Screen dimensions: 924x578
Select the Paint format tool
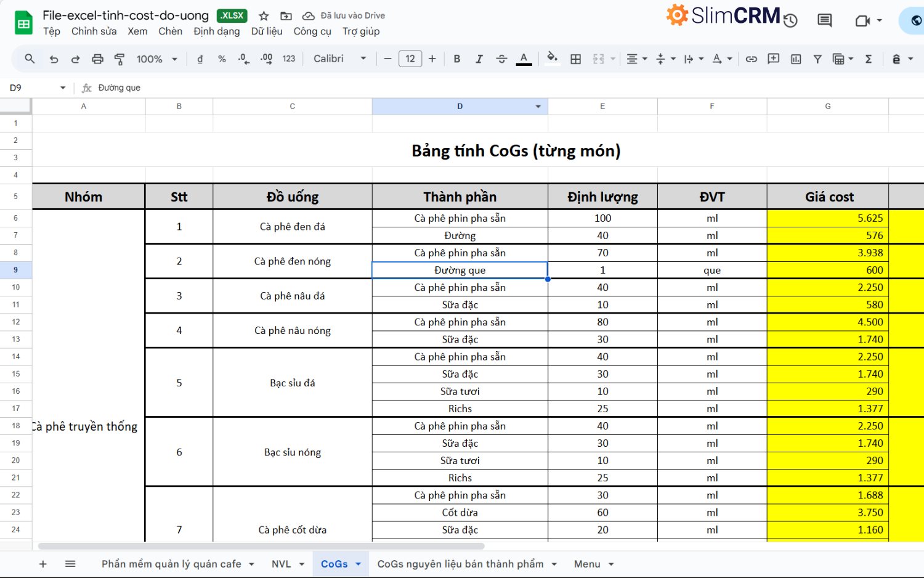point(120,59)
